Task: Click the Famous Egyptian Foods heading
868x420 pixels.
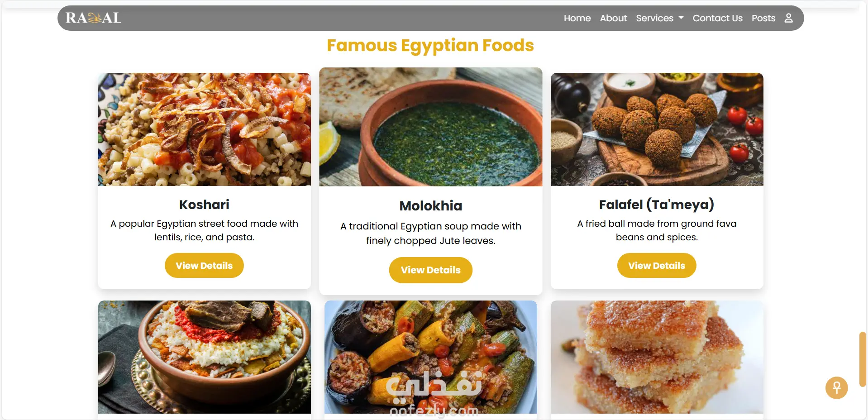Action: [430, 45]
